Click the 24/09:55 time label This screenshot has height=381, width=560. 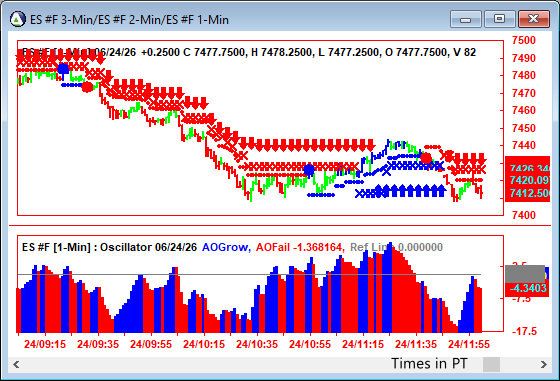[x=151, y=344]
